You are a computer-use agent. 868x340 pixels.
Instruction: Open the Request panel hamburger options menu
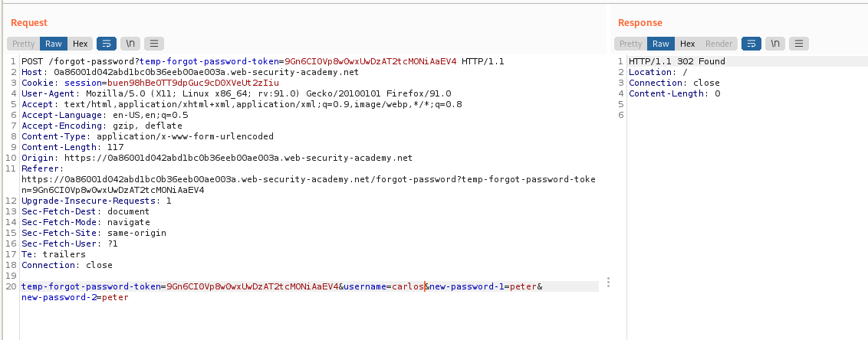pos(154,44)
